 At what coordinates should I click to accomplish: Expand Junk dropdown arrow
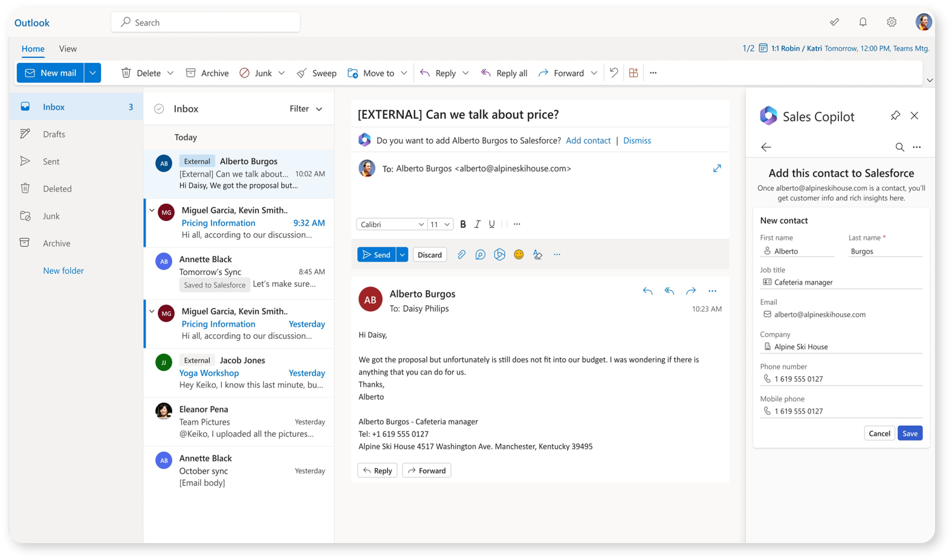282,73
